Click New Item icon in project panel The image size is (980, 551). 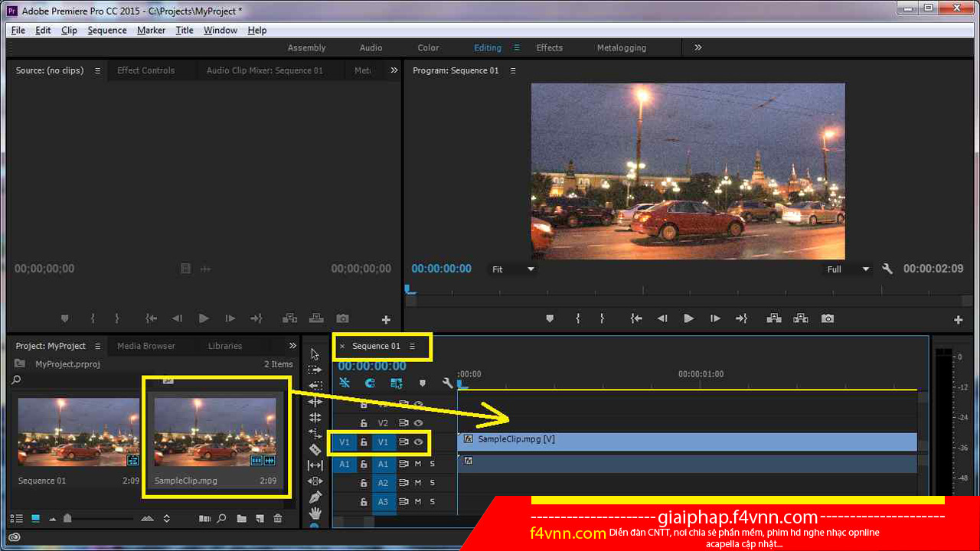pos(260,518)
